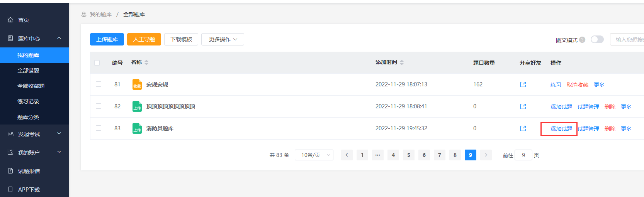The width and height of the screenshot is (644, 197).
Task: Toggle the 图文模式 switch
Action: [597, 39]
